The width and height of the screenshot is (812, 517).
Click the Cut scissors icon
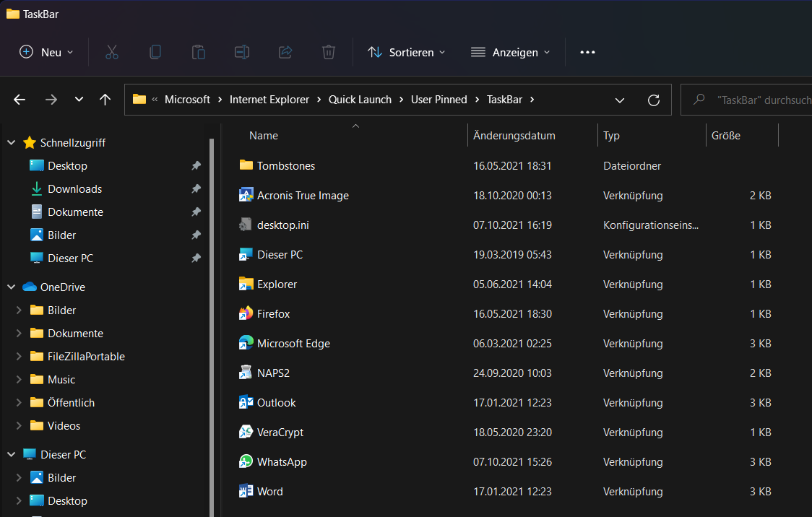click(x=112, y=52)
